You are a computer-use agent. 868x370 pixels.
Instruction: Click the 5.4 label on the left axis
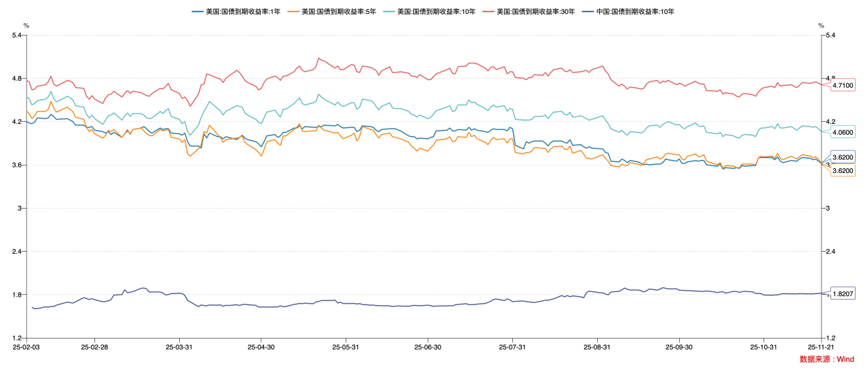tap(17, 35)
